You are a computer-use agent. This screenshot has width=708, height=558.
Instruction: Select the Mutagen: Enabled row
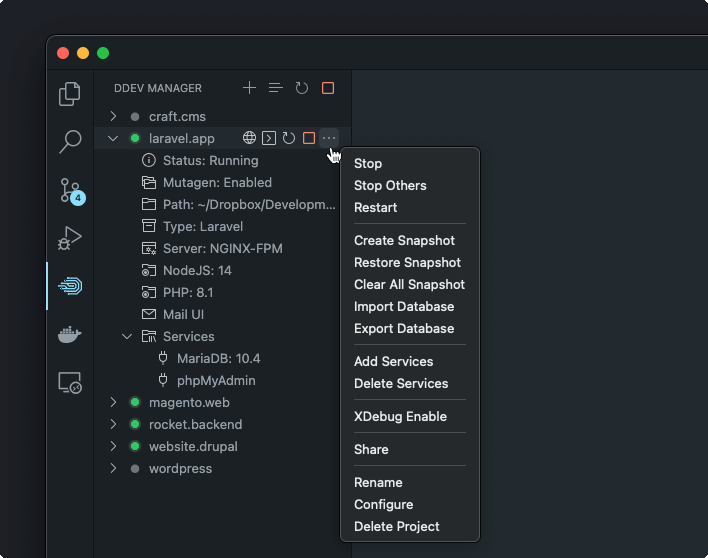(222, 182)
